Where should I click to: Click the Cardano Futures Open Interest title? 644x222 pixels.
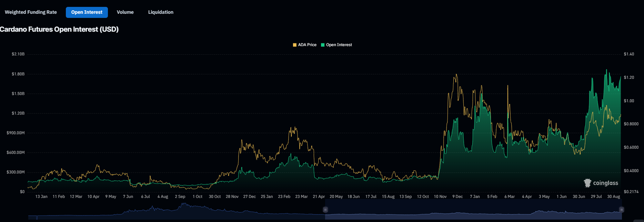click(59, 29)
